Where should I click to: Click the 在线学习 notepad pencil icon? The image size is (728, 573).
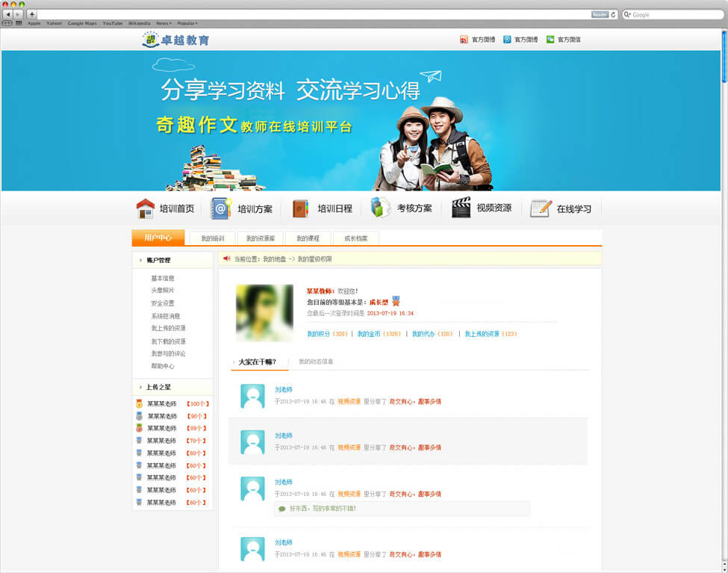click(541, 208)
